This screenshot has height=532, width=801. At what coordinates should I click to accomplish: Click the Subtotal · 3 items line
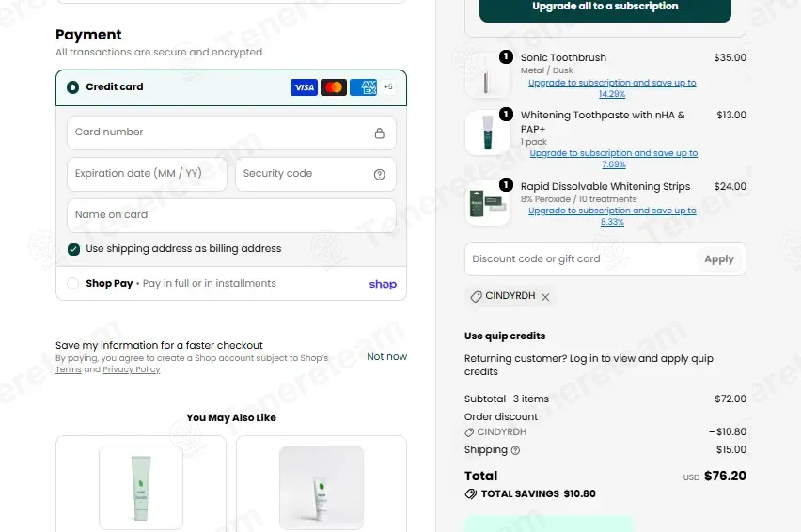tap(506, 399)
